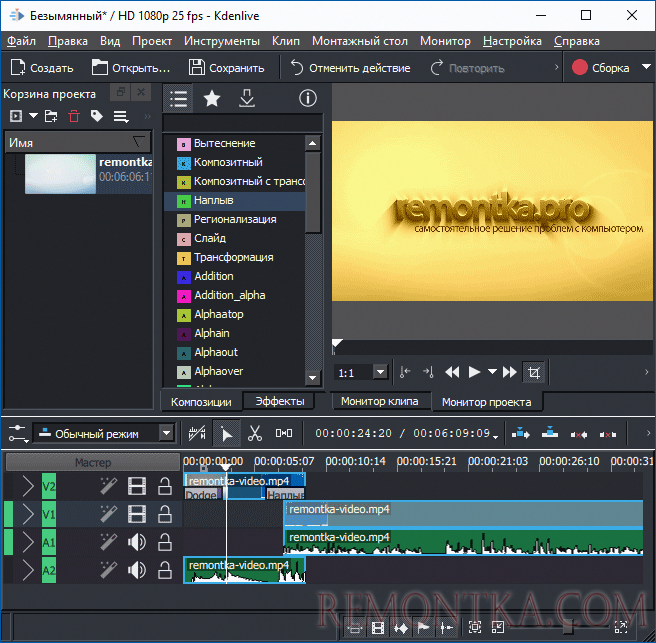Click the timeline zoom slider handle
Viewport: 656px width, 643px height.
pos(568,627)
